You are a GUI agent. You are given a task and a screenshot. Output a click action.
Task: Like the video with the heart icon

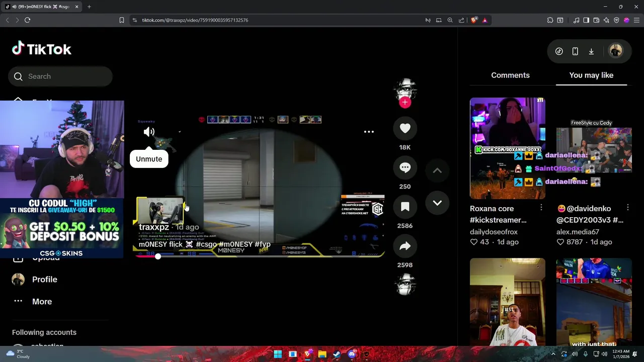405,128
